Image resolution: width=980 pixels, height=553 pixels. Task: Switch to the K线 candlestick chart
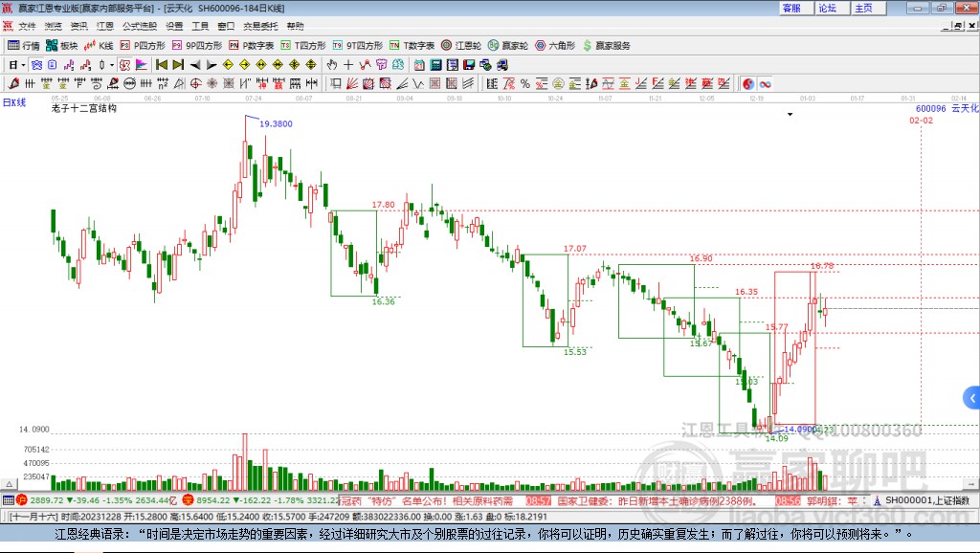point(99,46)
